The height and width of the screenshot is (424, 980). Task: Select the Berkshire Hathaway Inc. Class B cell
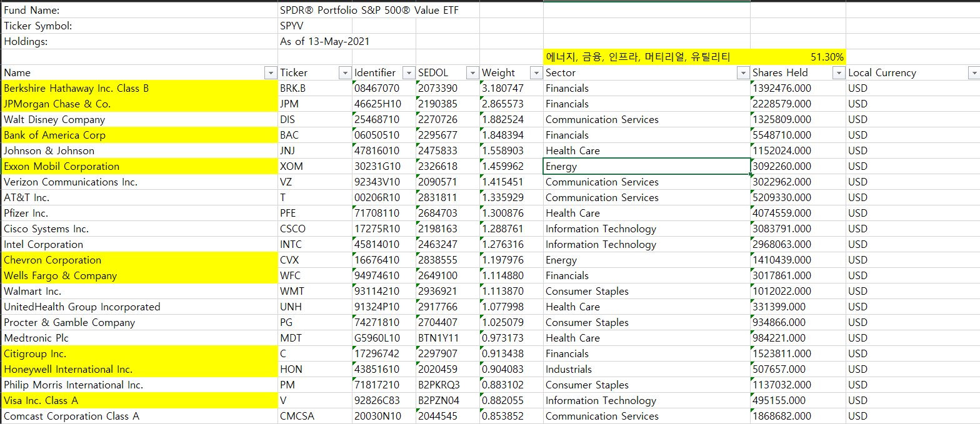tap(140, 88)
